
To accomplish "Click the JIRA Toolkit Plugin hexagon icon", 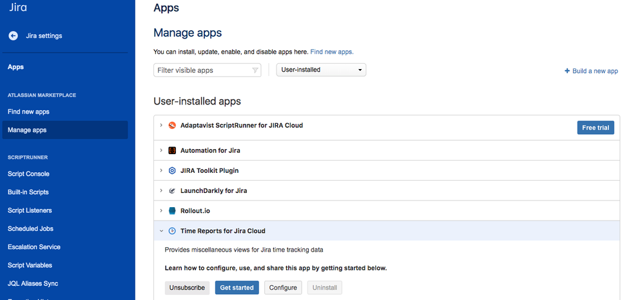I will click(x=172, y=171).
